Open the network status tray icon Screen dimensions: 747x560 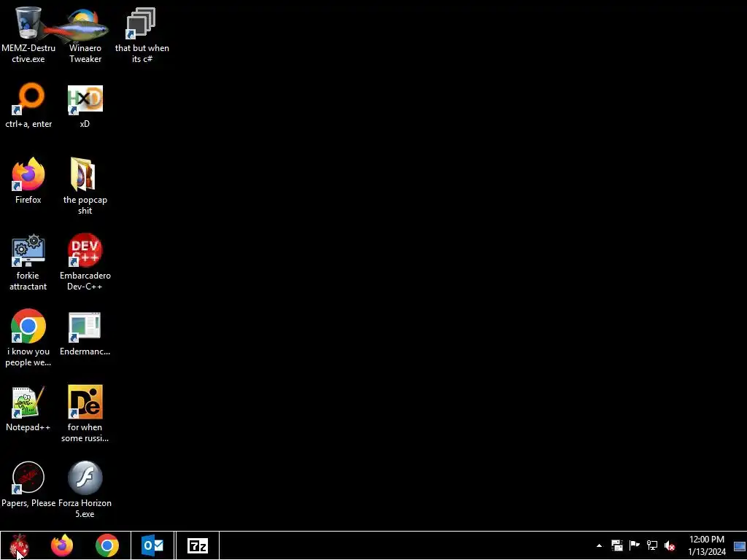(652, 545)
